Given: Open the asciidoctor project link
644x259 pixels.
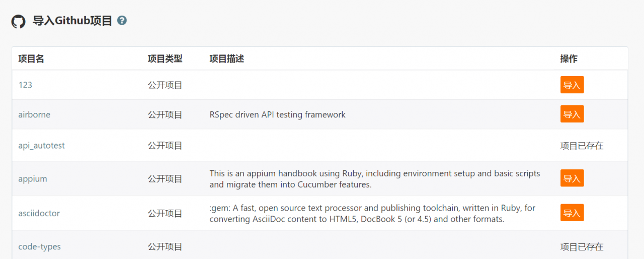Looking at the screenshot, I should click(x=39, y=213).
